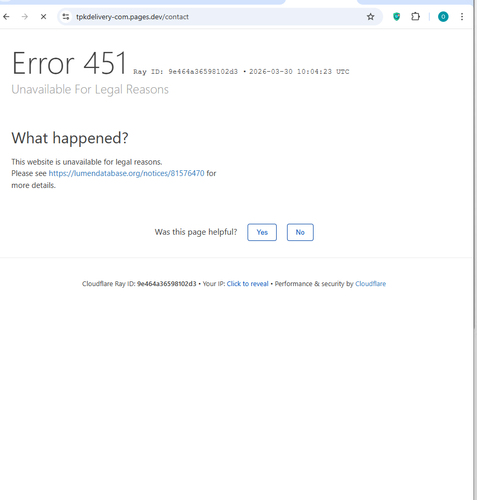Viewport: 477px width, 500px height.
Task: View site information icon in address bar
Action: point(66,17)
